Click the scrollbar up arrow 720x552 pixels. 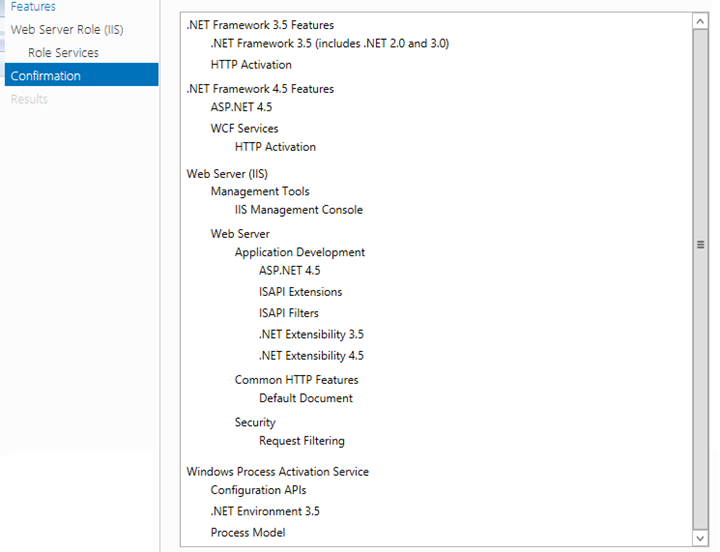(700, 22)
